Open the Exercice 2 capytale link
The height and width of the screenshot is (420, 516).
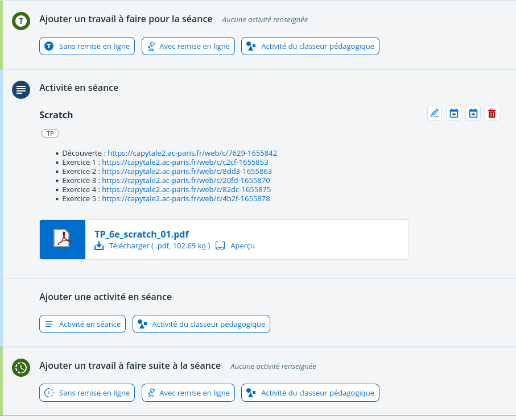(x=187, y=172)
